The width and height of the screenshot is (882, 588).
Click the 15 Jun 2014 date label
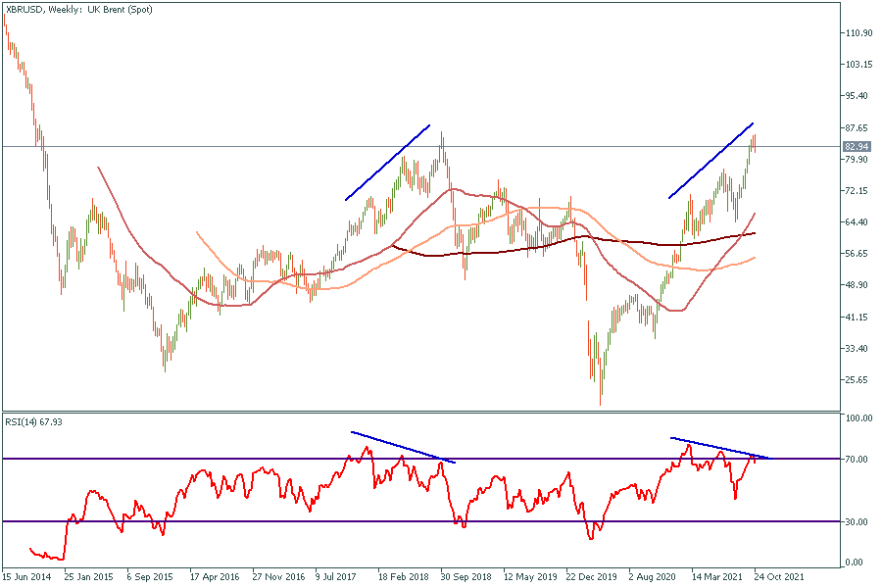(x=27, y=578)
